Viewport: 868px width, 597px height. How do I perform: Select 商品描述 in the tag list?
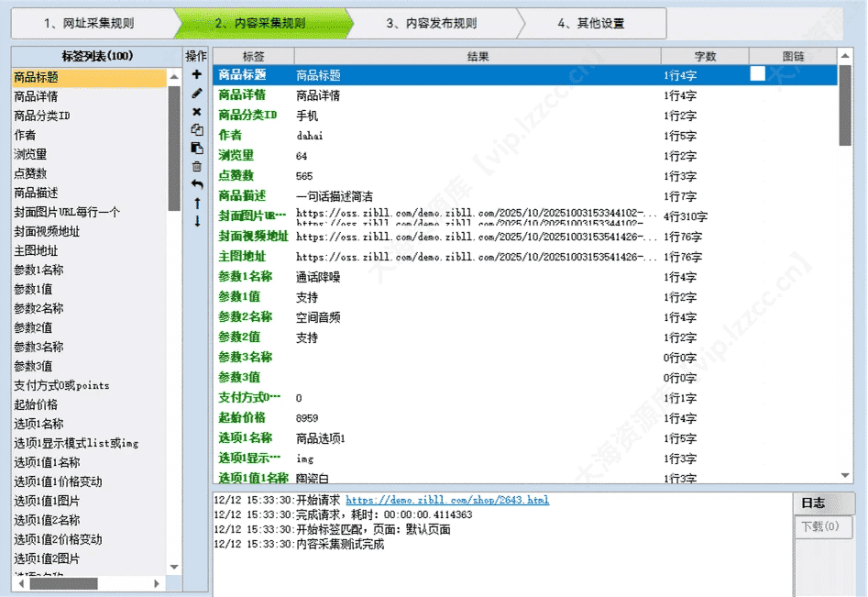click(x=89, y=193)
